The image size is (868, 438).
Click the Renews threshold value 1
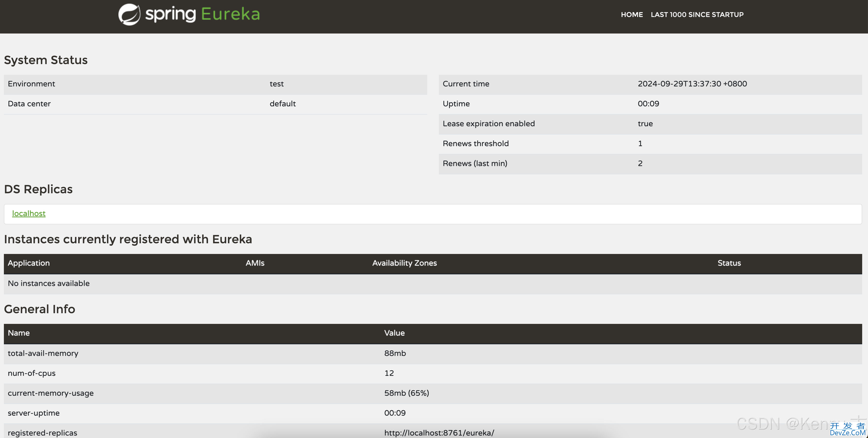pyautogui.click(x=640, y=143)
